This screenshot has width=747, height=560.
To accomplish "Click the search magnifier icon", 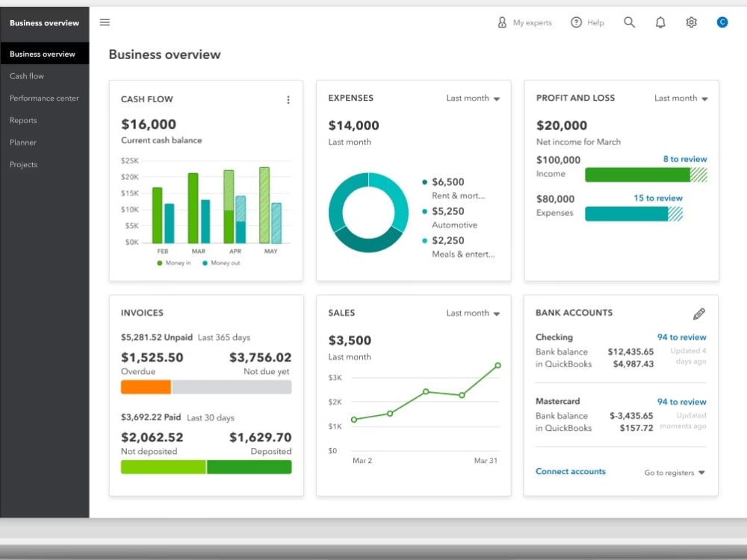I will click(x=629, y=22).
